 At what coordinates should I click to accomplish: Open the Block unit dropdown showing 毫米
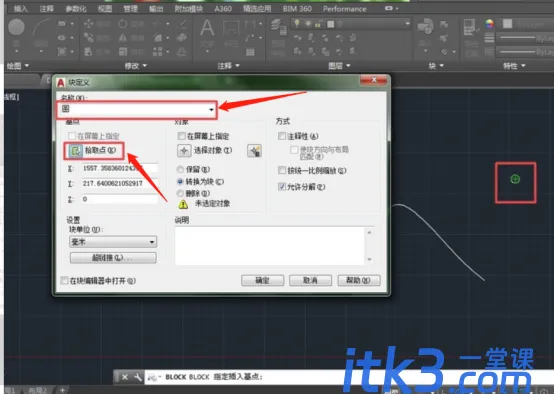pyautogui.click(x=113, y=242)
